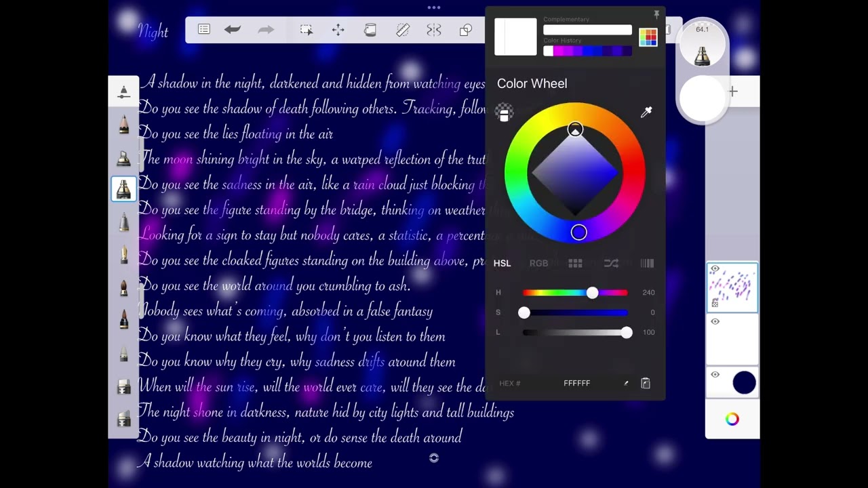Screen dimensions: 868x488
Task: Select the Selection tool
Action: coord(307,30)
